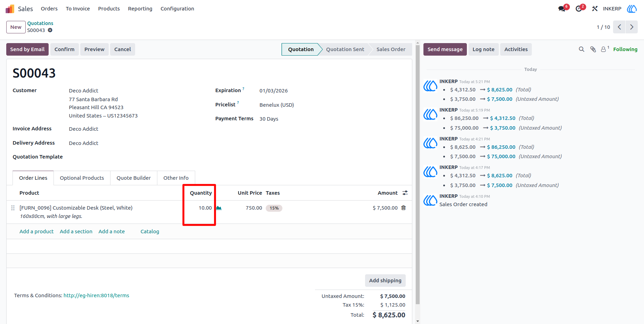Open the INKERP user avatar menu

[x=632, y=9]
